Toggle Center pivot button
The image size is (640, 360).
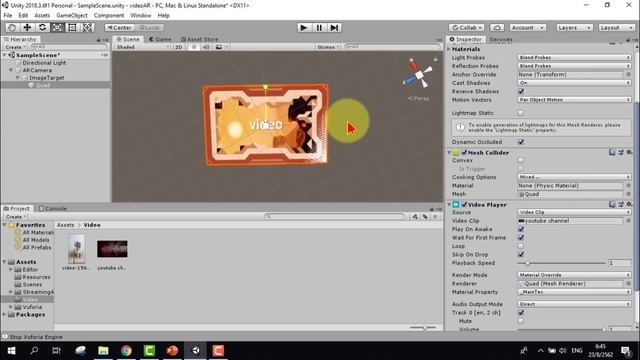[x=119, y=27]
